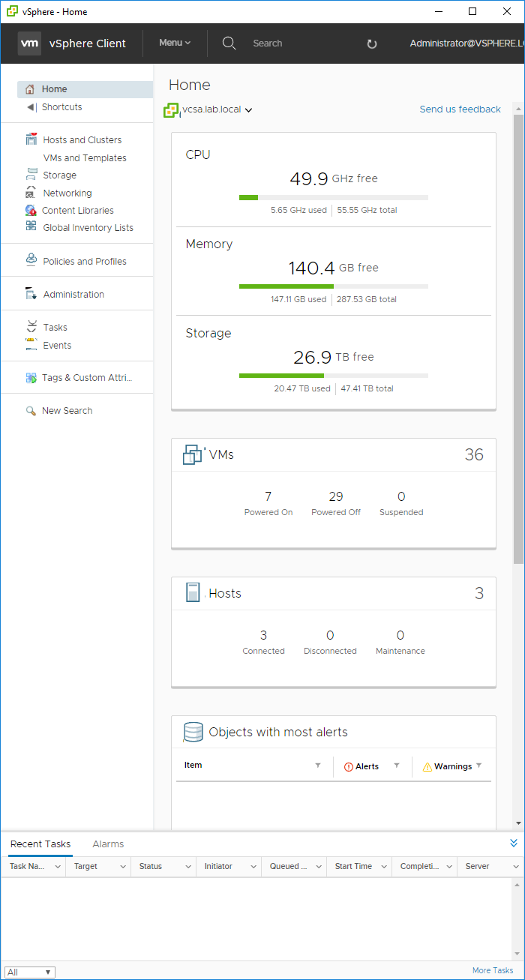Click the Storage datastore icon

pyautogui.click(x=31, y=175)
